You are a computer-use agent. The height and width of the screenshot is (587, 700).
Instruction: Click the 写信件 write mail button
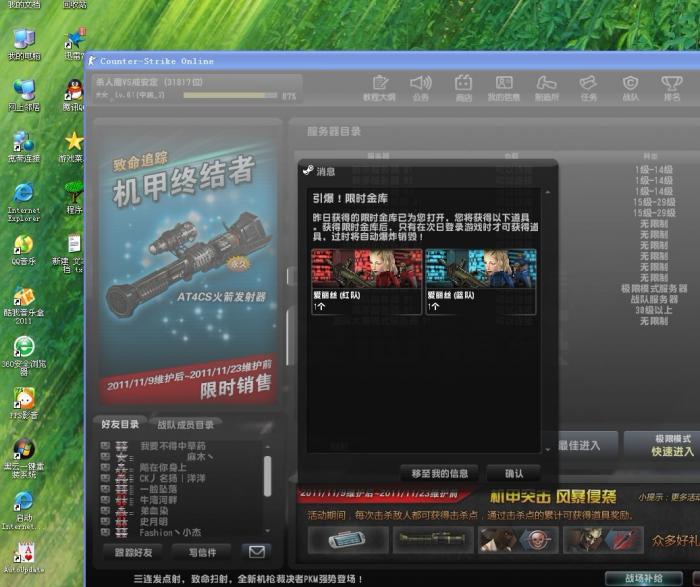pyautogui.click(x=202, y=552)
